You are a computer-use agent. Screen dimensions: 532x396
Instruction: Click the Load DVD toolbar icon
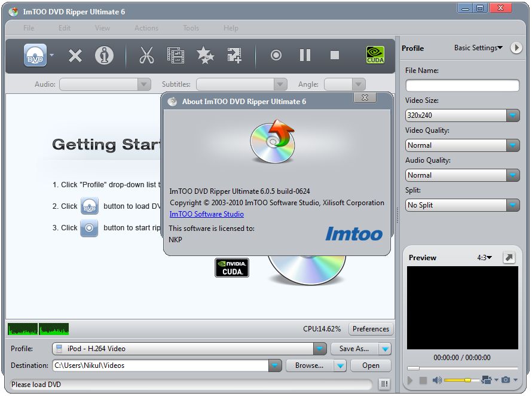click(35, 55)
